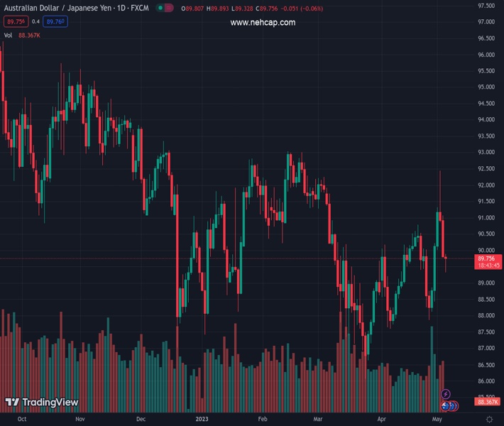Viewport: 504px width, 426px height.
Task: Click the May label on the time axis
Action: (x=437, y=420)
